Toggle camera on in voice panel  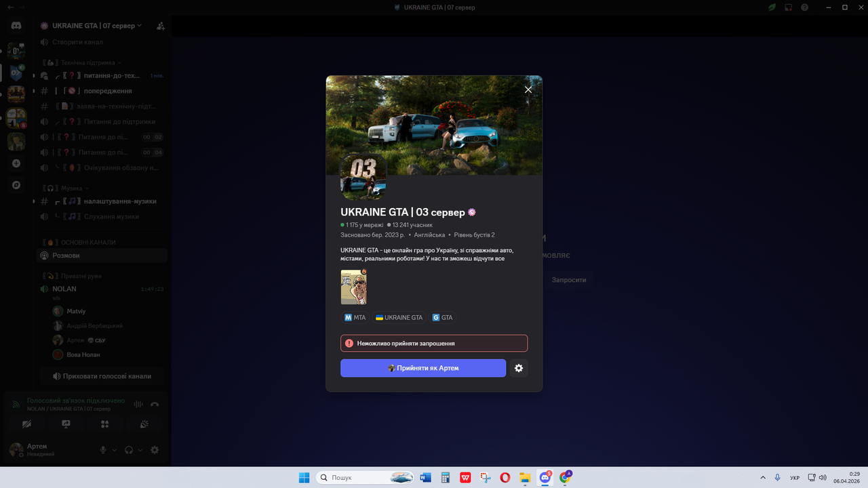[x=26, y=424]
